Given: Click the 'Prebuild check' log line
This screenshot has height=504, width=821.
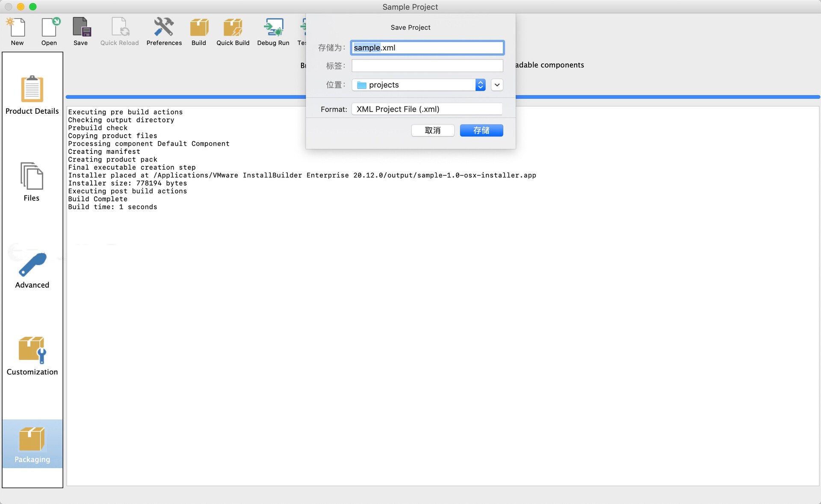Looking at the screenshot, I should 98,128.
